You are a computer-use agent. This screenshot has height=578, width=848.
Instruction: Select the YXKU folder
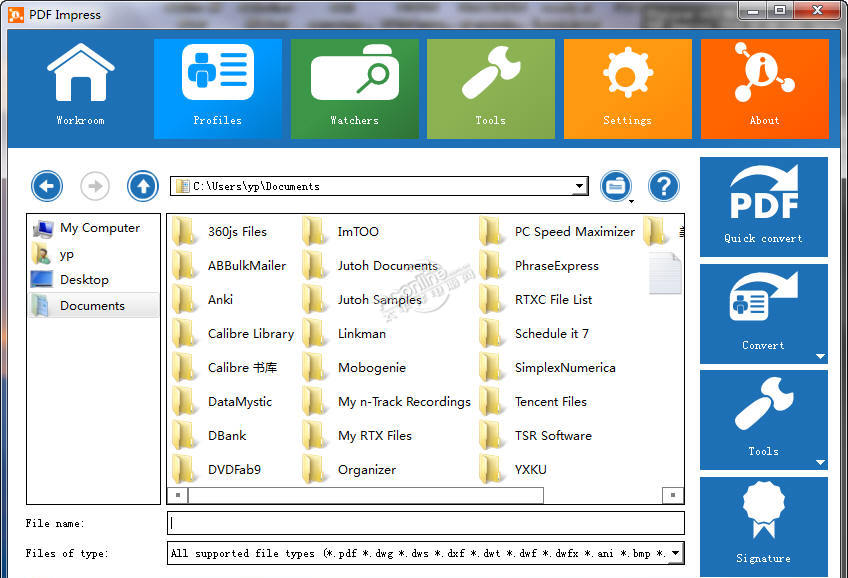pyautogui.click(x=513, y=470)
